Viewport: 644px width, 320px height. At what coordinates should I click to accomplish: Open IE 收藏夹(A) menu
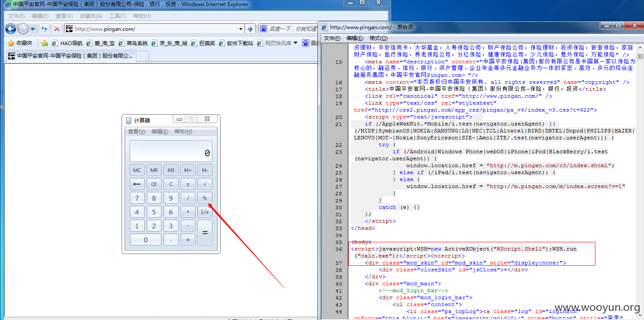[91, 16]
